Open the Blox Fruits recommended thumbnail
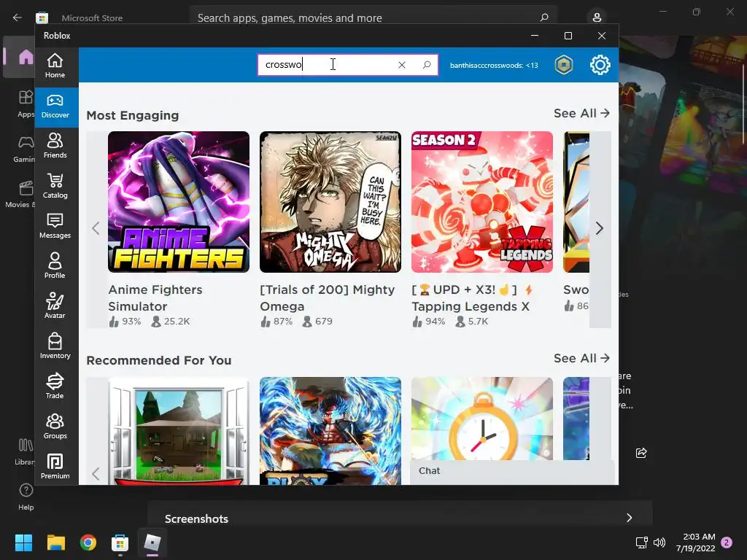 coord(330,431)
